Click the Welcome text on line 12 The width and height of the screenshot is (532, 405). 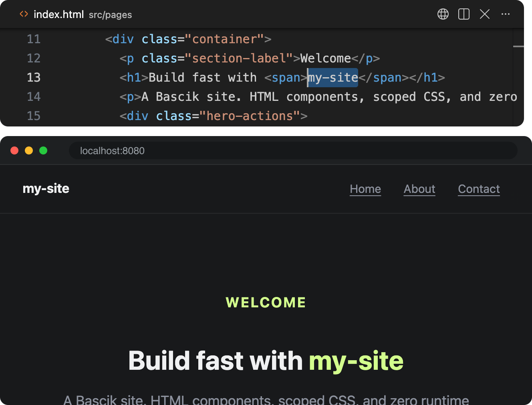326,58
